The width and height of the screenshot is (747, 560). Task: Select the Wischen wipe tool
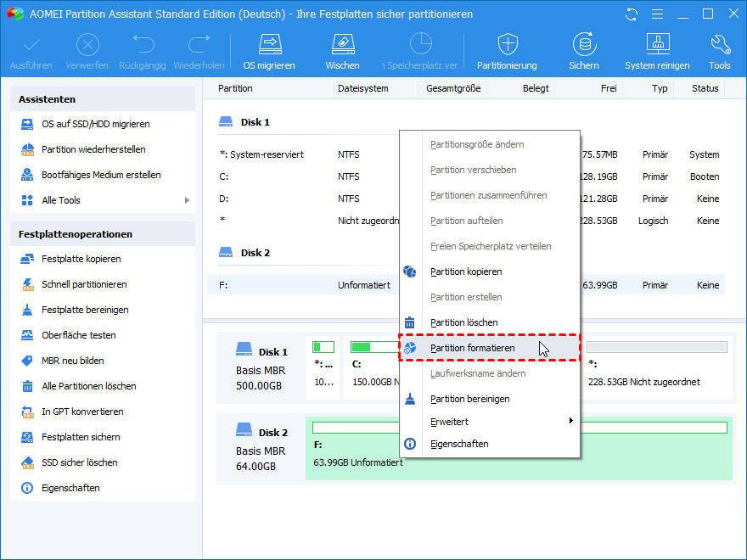(x=343, y=52)
